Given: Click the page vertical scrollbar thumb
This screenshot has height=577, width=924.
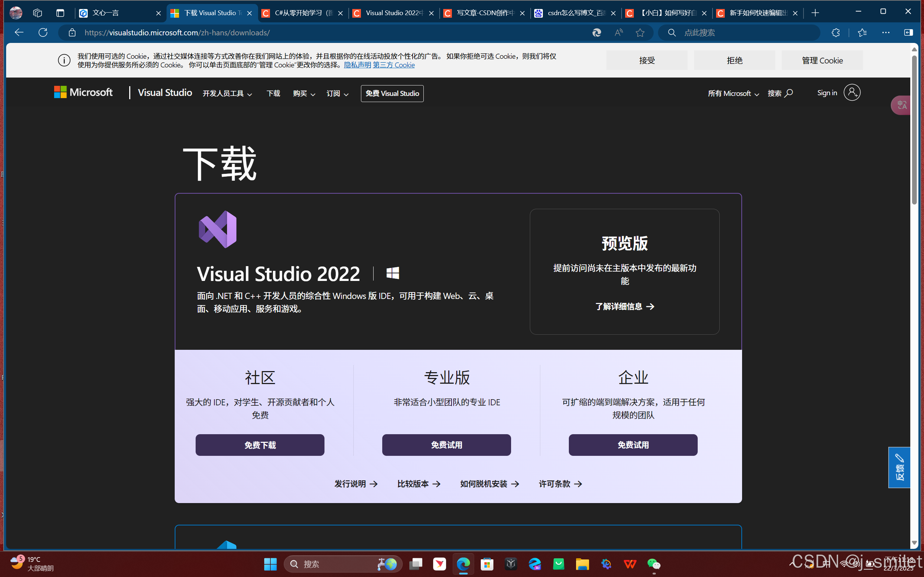Looking at the screenshot, I should click(x=914, y=130).
